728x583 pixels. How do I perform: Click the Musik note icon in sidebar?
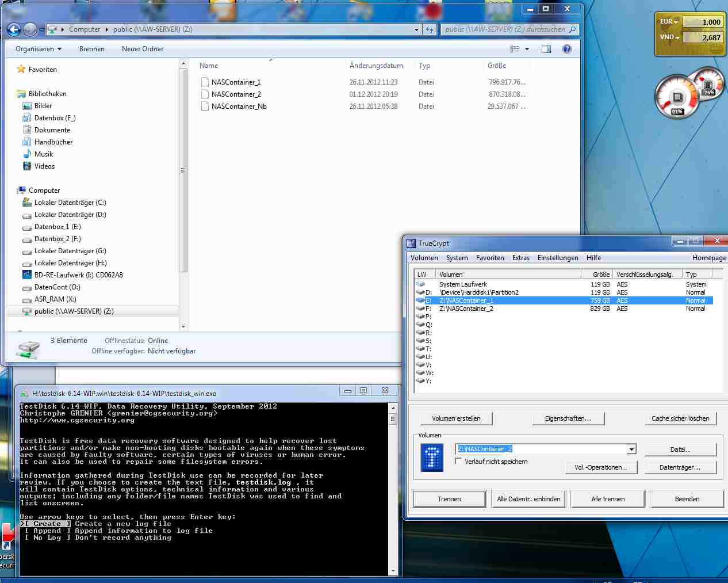26,154
